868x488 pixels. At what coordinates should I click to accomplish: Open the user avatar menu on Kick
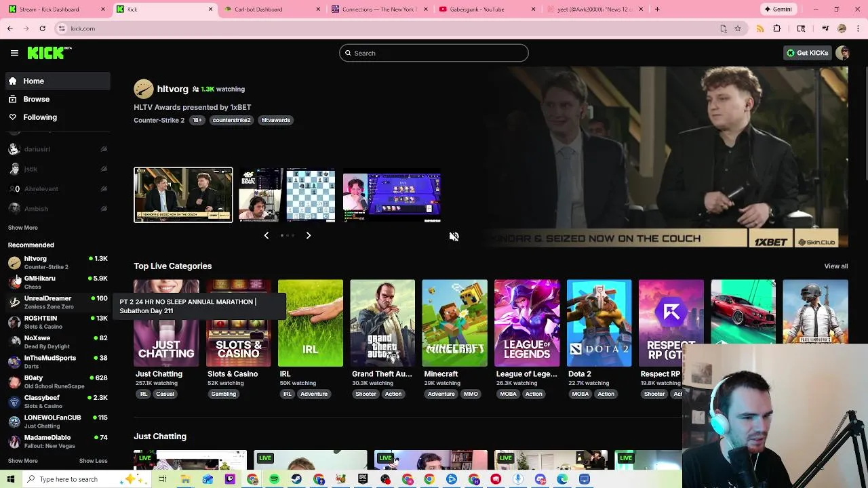click(843, 53)
